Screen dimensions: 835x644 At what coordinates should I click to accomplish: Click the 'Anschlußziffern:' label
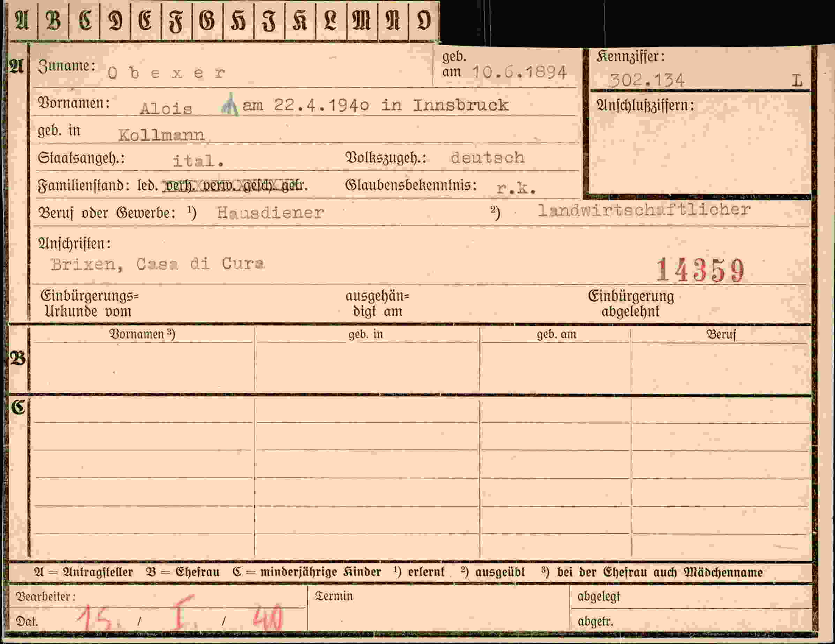click(645, 106)
